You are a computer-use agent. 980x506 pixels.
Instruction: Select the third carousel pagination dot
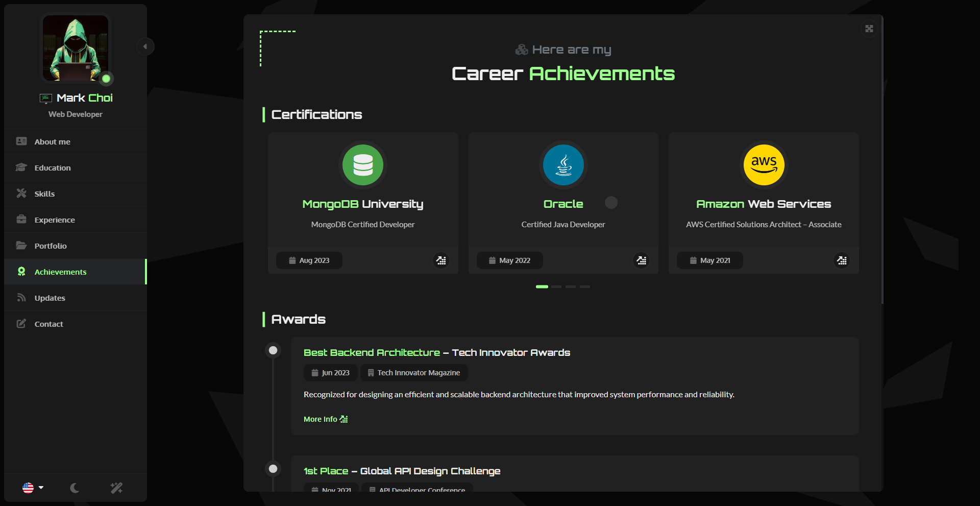[x=571, y=287]
